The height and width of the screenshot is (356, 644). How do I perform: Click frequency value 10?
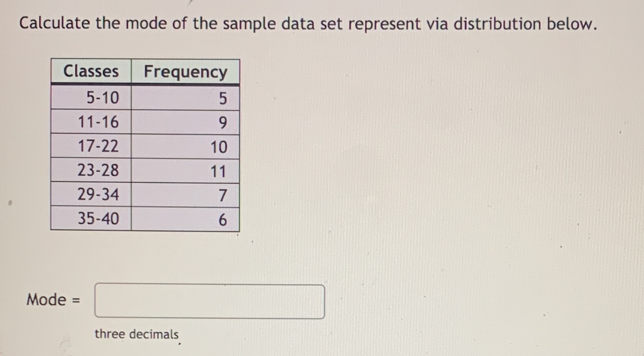[x=219, y=146]
